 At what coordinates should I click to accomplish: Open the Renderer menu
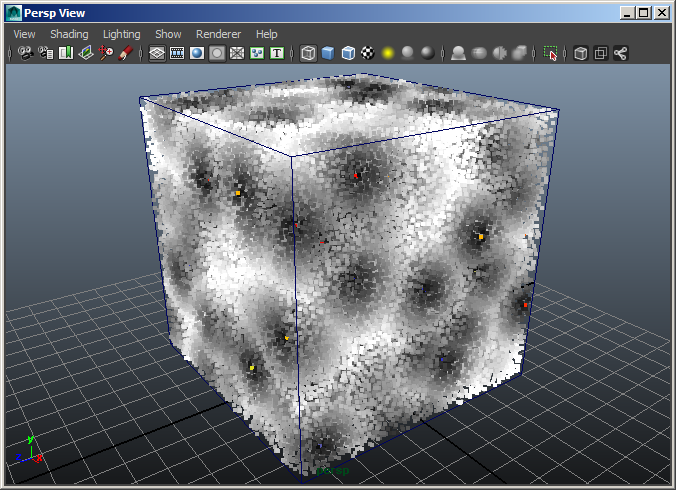pyautogui.click(x=218, y=34)
